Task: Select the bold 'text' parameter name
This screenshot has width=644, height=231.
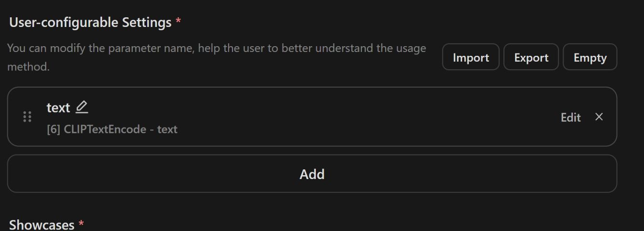Action: pos(58,108)
